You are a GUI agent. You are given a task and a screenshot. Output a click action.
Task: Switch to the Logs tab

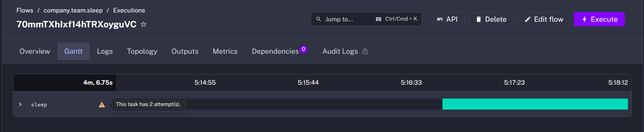click(x=105, y=51)
